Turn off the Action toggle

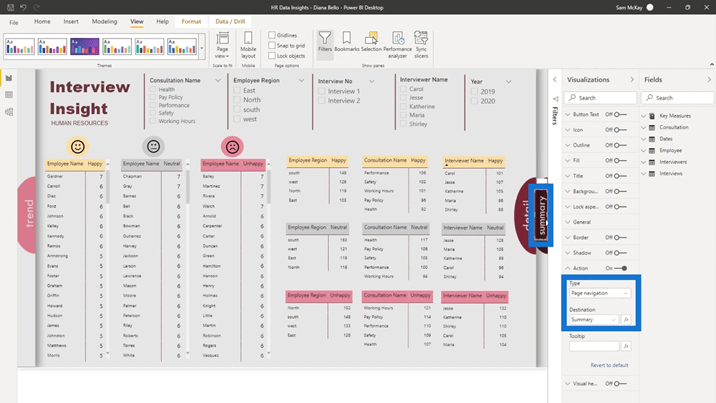click(x=621, y=268)
